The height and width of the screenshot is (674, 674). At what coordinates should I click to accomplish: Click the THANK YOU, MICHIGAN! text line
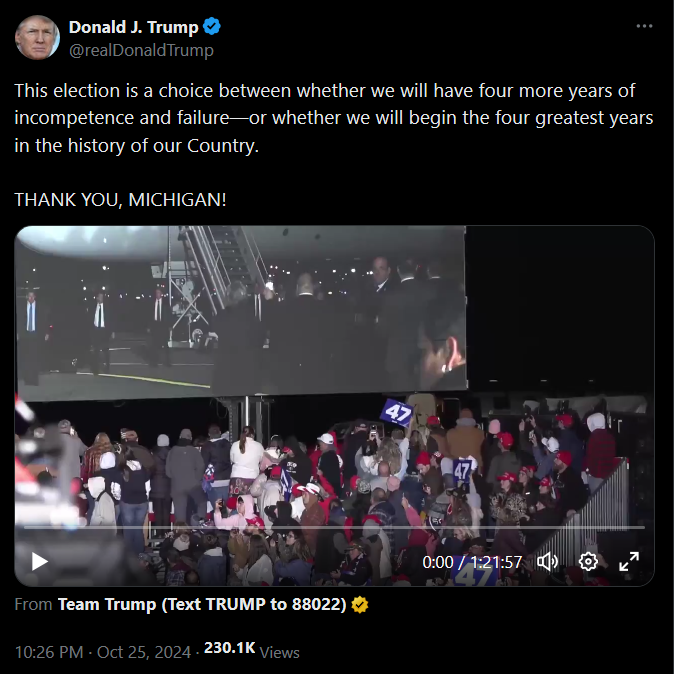pyautogui.click(x=120, y=200)
